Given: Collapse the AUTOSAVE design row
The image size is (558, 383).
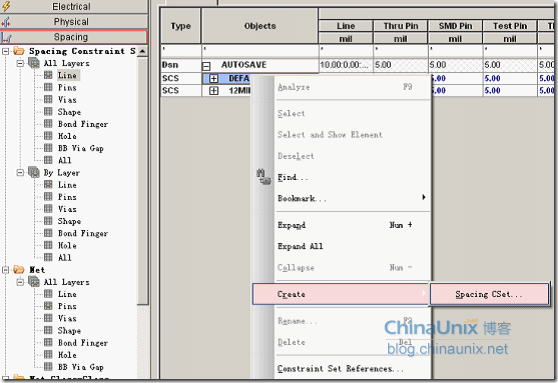Looking at the screenshot, I should tap(206, 66).
